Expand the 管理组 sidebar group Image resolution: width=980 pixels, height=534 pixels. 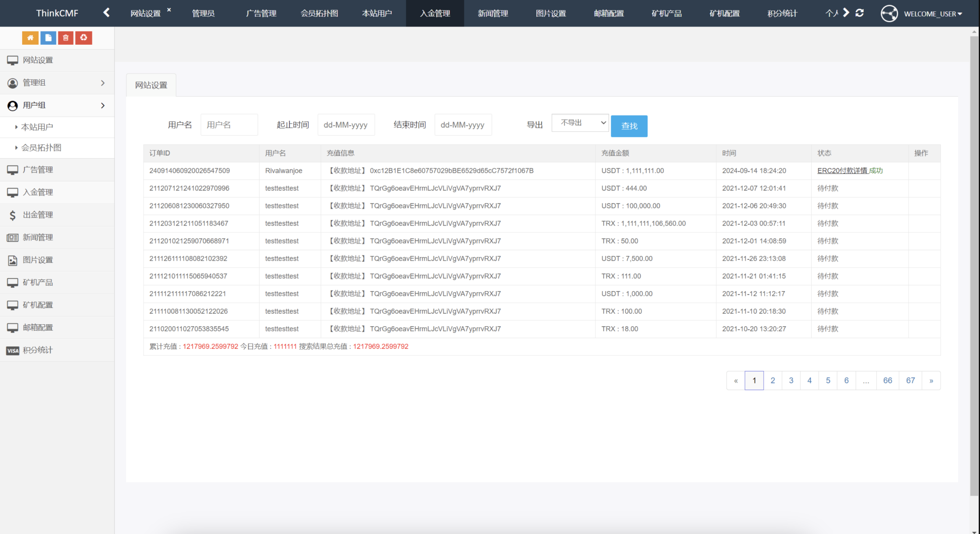(57, 83)
